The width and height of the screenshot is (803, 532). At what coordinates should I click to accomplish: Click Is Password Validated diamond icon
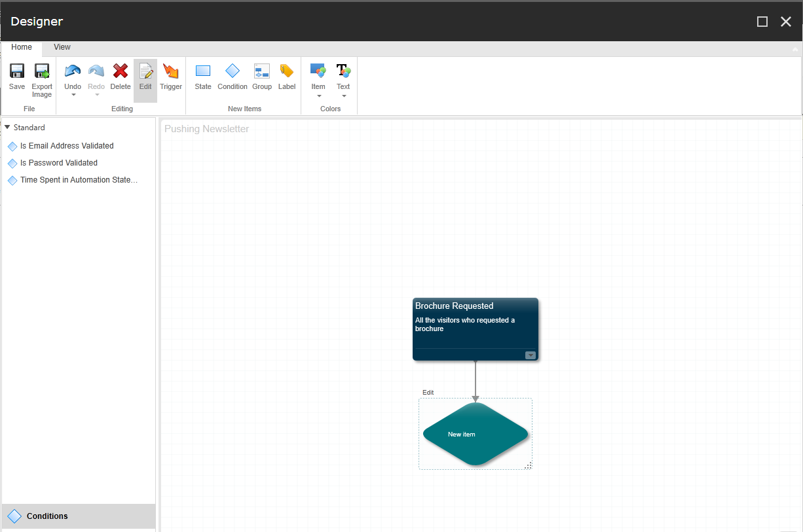12,164
